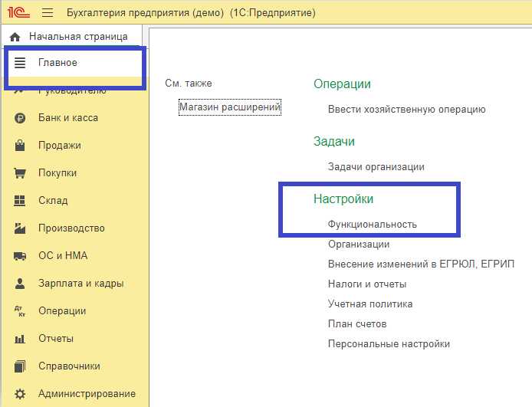Image resolution: width=532 pixels, height=407 pixels.
Task: Click the Бухгалтерия предприятия (демо) title text
Action: (x=145, y=13)
